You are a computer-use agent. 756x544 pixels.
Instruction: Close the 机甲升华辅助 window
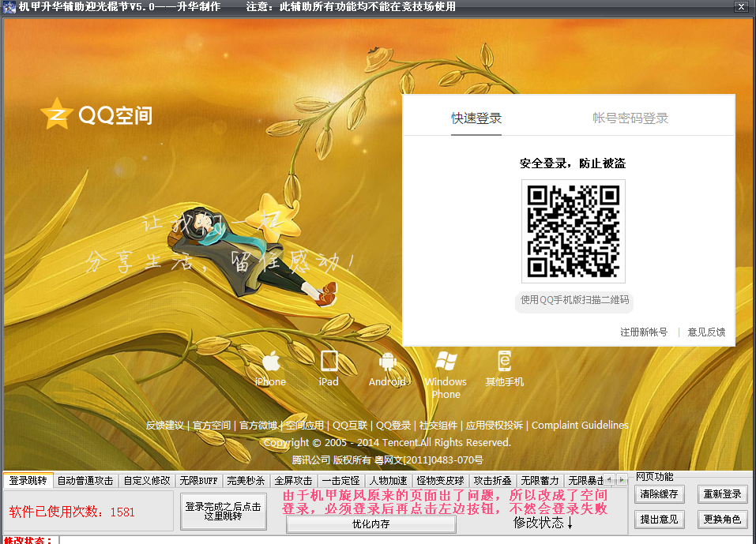tap(741, 6)
